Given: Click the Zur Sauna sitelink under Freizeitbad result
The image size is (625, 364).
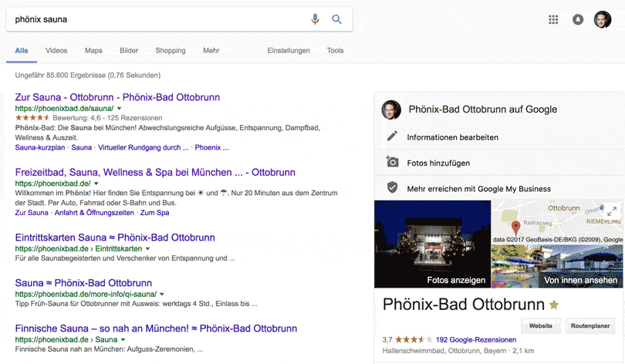Looking at the screenshot, I should point(32,213).
